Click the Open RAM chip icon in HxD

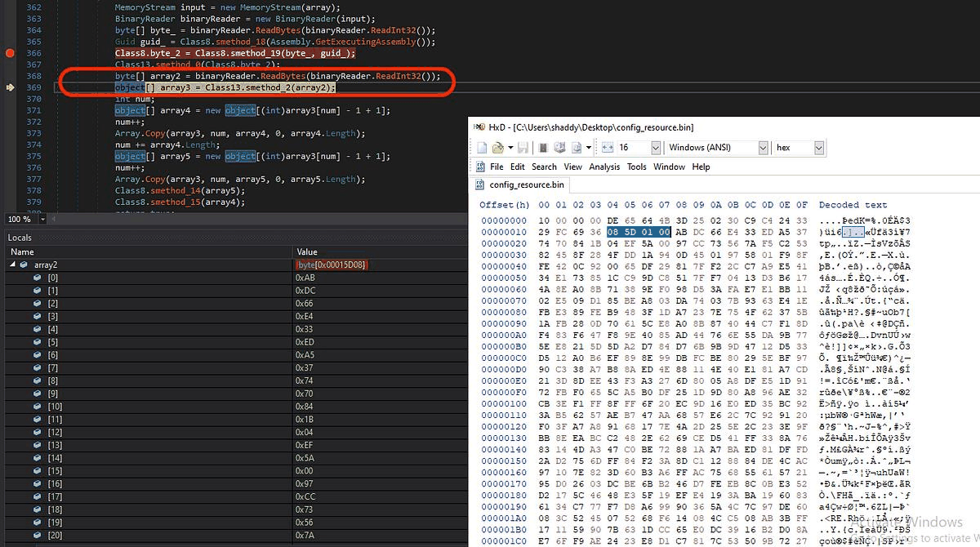(x=541, y=148)
